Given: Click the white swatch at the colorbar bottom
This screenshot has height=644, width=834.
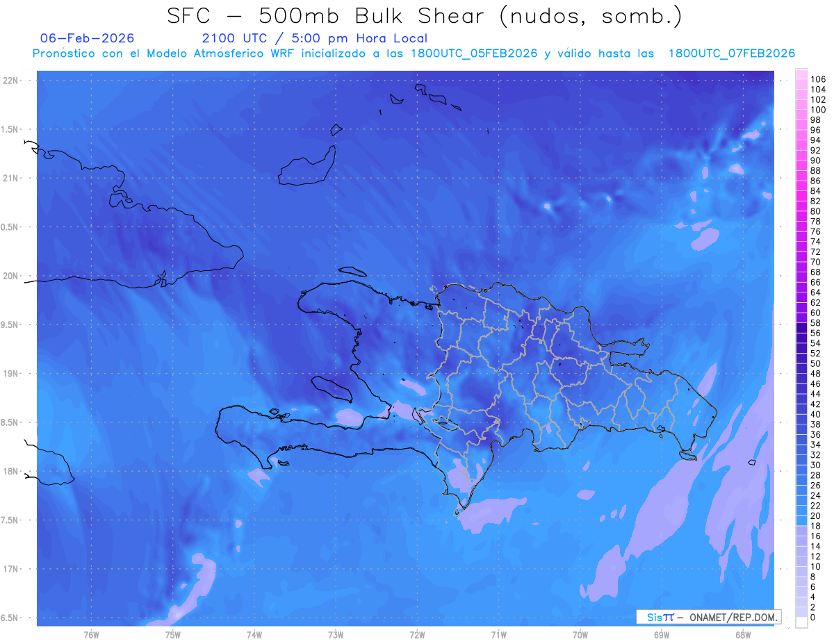Looking at the screenshot, I should tap(801, 622).
